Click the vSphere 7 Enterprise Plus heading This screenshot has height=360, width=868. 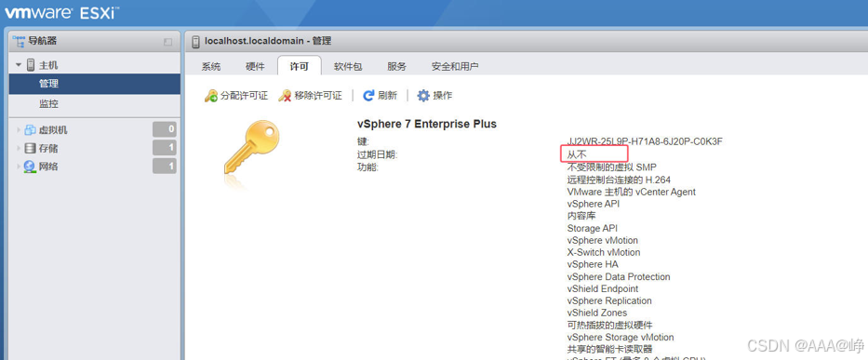coord(427,124)
